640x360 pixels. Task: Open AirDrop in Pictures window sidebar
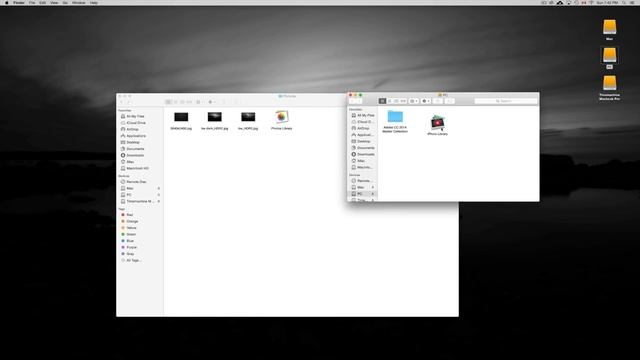pyautogui.click(x=130, y=129)
